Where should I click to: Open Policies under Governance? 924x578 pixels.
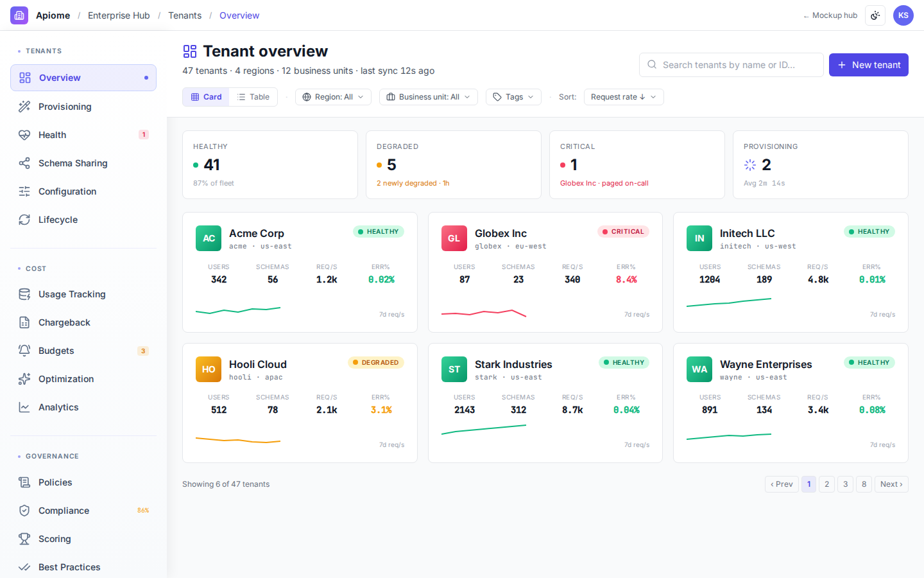click(x=83, y=482)
